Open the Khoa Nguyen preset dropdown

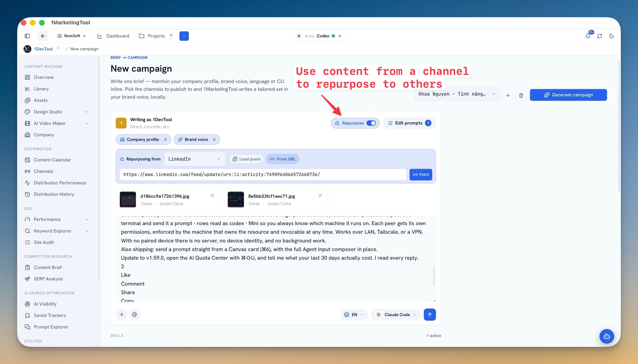[457, 94]
